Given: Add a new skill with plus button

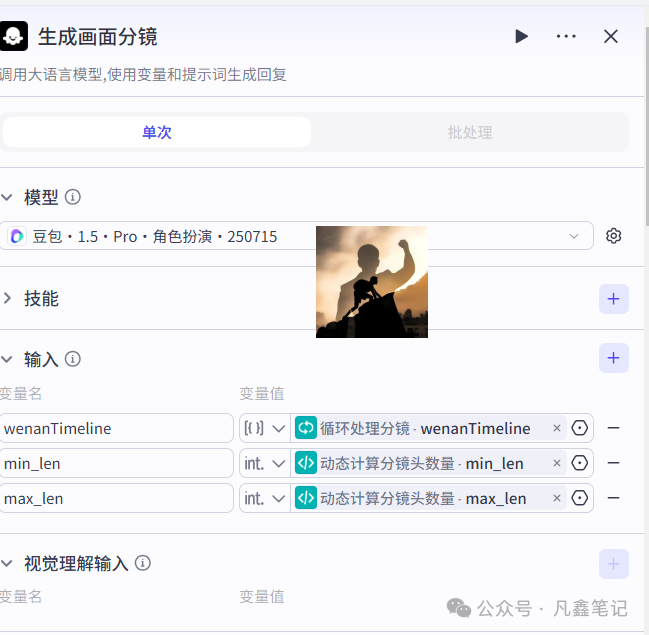Looking at the screenshot, I should click(613, 299).
